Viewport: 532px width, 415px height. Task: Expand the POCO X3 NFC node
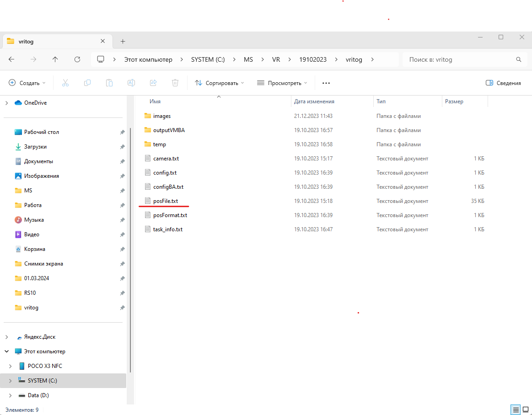tap(10, 366)
